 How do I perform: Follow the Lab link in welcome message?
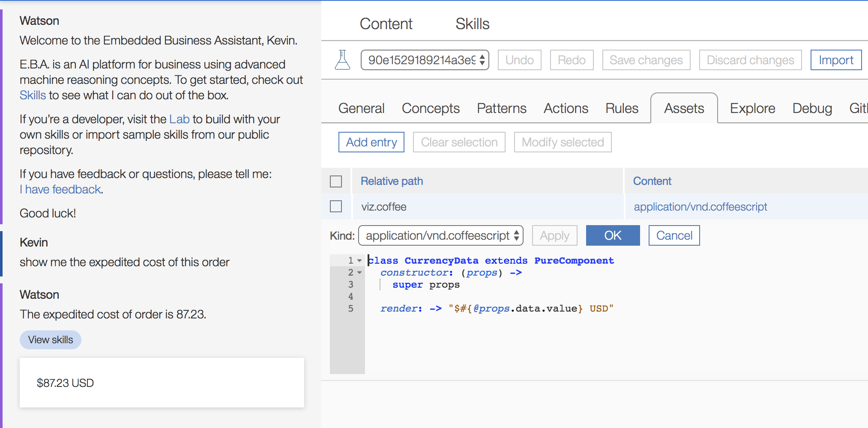(179, 119)
